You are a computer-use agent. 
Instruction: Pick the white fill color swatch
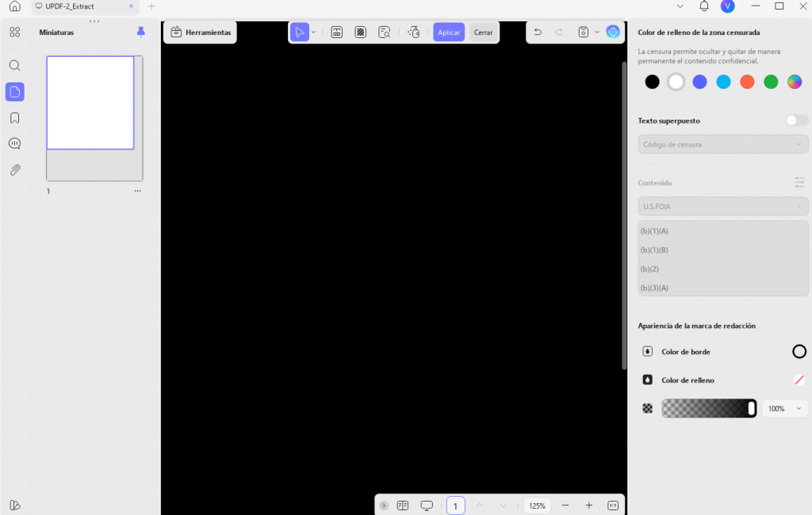tap(676, 82)
